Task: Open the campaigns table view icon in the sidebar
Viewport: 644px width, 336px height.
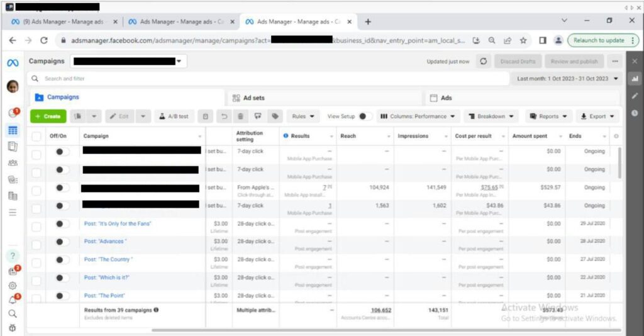Action: pos(13,131)
